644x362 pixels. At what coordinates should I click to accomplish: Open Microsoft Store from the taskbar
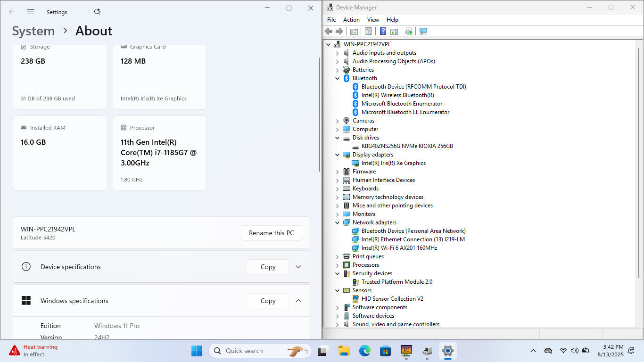pos(385,351)
